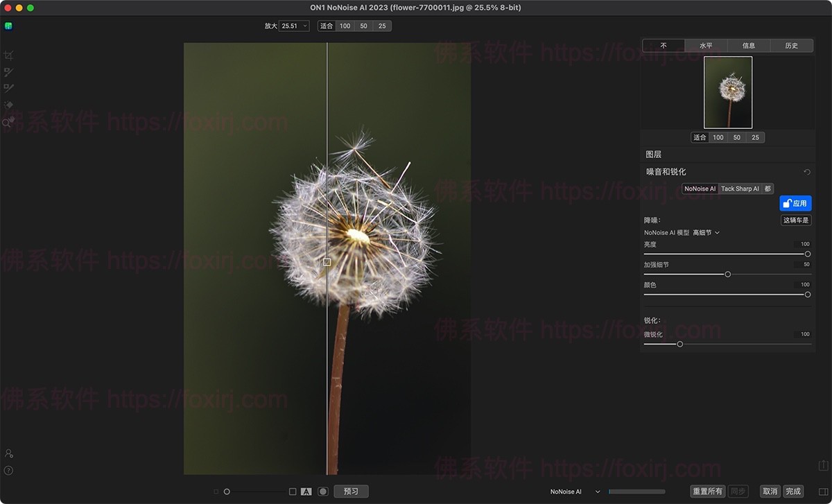Toggle the right panel visibility icon
Viewport: 832px width, 504px height.
823,492
